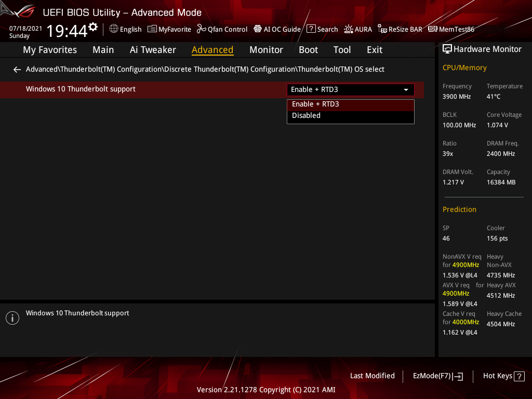Go back using the breadcrumb back arrow

point(17,69)
